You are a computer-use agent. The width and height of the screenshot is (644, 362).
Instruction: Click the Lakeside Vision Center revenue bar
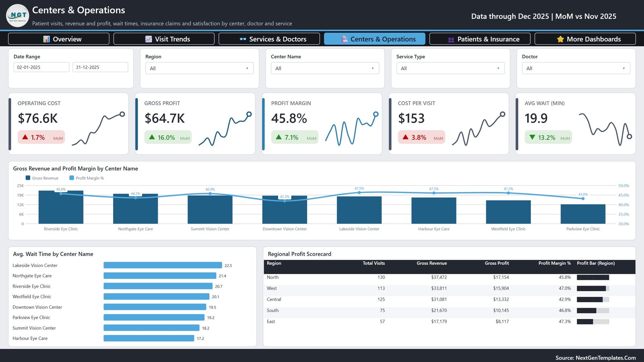pyautogui.click(x=359, y=210)
